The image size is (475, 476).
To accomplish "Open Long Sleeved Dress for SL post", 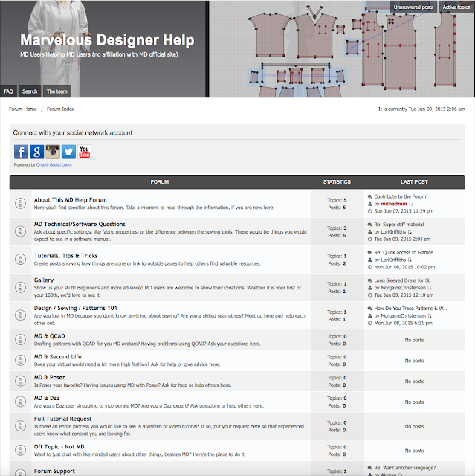I will [x=402, y=280].
